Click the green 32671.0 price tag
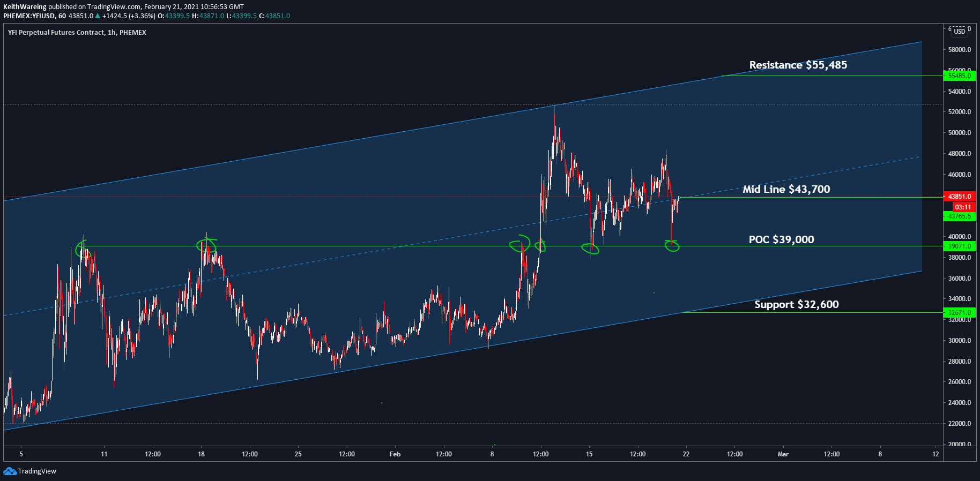 click(959, 313)
